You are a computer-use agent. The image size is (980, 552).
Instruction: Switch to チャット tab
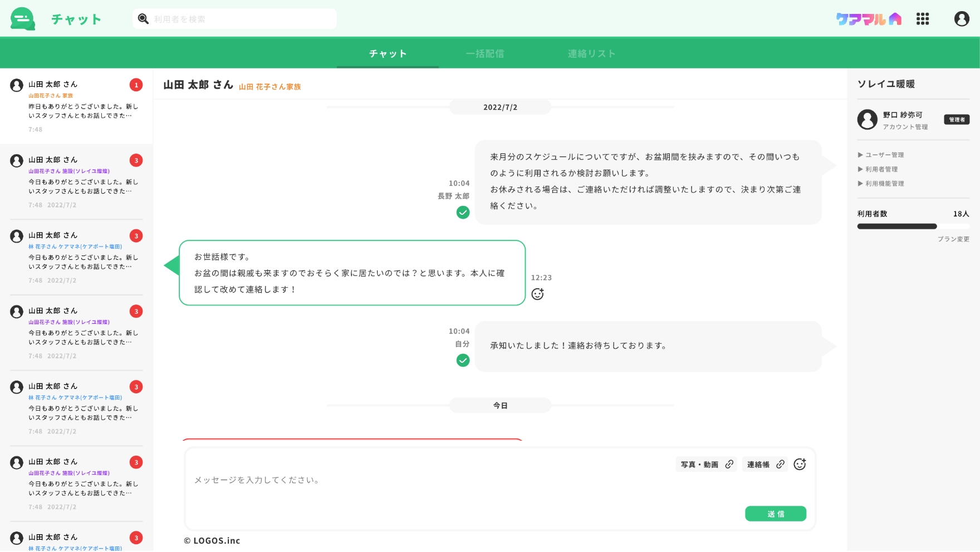pyautogui.click(x=388, y=53)
